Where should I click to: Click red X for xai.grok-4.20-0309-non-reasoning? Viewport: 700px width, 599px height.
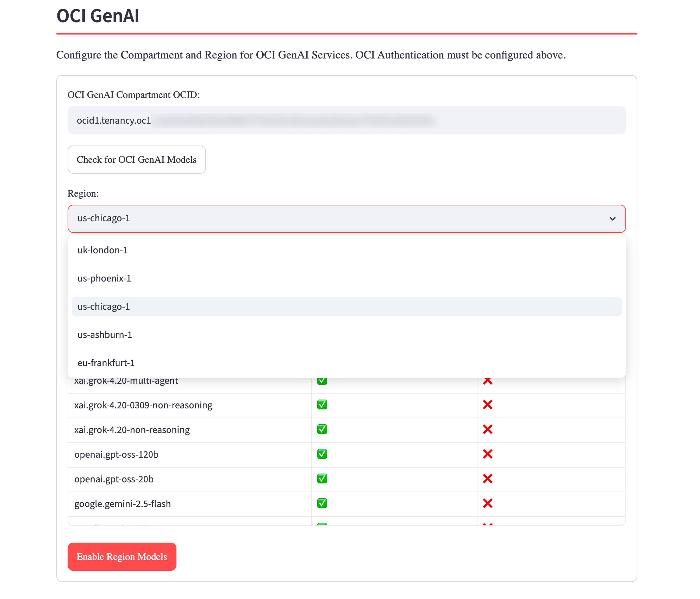[x=487, y=405]
